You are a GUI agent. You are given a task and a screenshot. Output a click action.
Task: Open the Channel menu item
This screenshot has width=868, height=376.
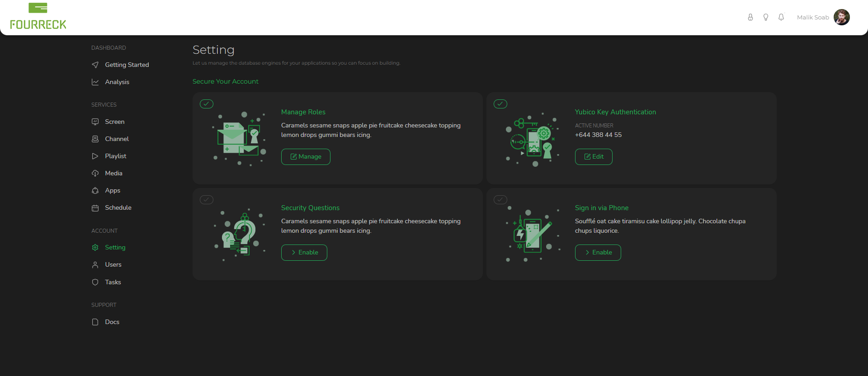[x=117, y=139]
